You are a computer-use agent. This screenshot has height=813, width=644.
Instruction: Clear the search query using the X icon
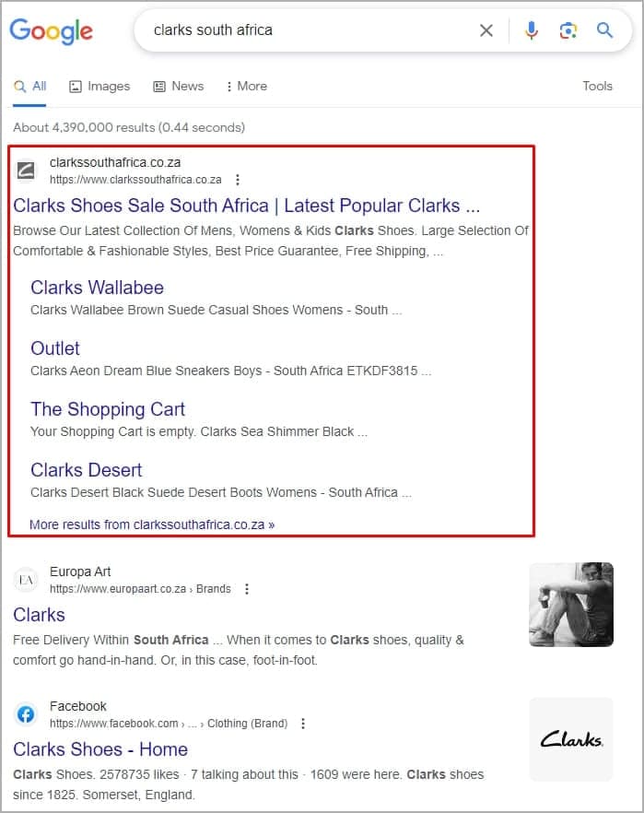[486, 30]
